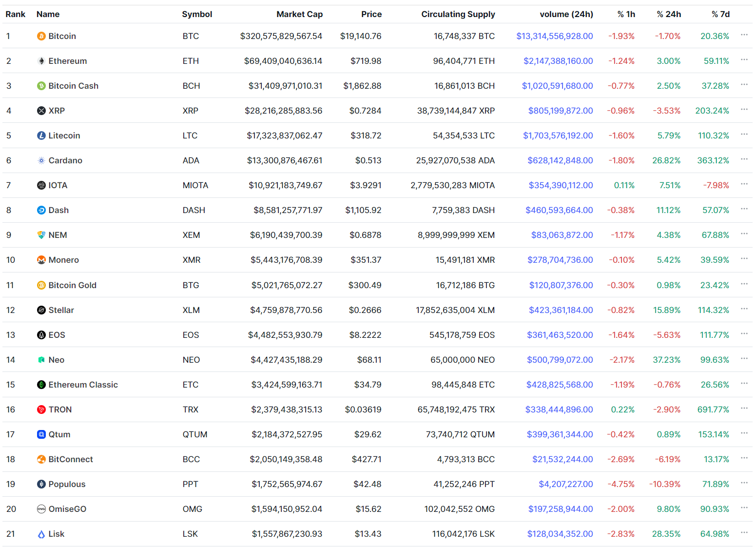Image resolution: width=756 pixels, height=547 pixels.
Task: Open Litecoin volume link $1,703,576,192.00
Action: [558, 136]
